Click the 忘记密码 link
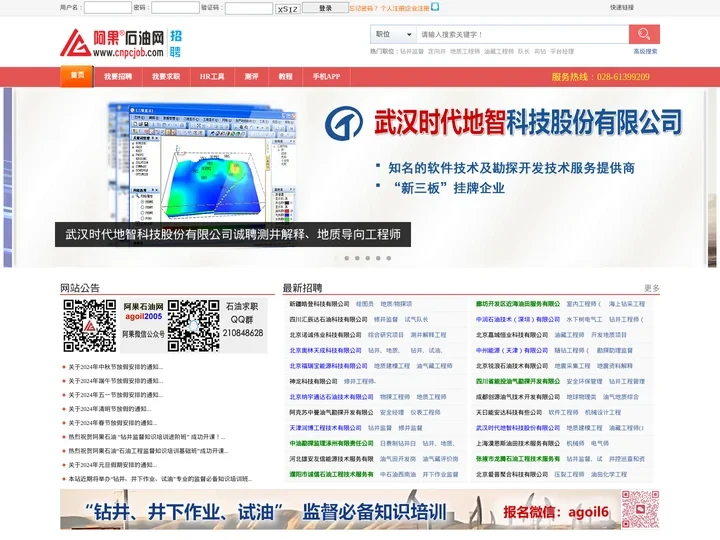 point(363,8)
